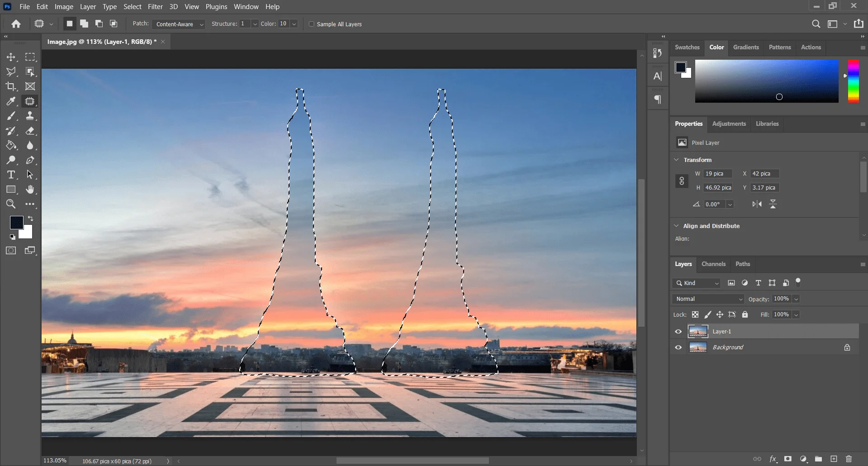Reset default foreground and background colors

(x=13, y=237)
